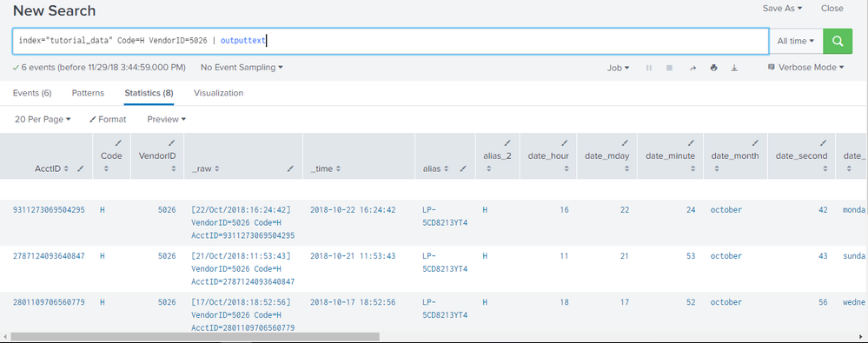Click AcctID value 2801109706560779
This screenshot has width=868, height=343.
click(x=49, y=302)
